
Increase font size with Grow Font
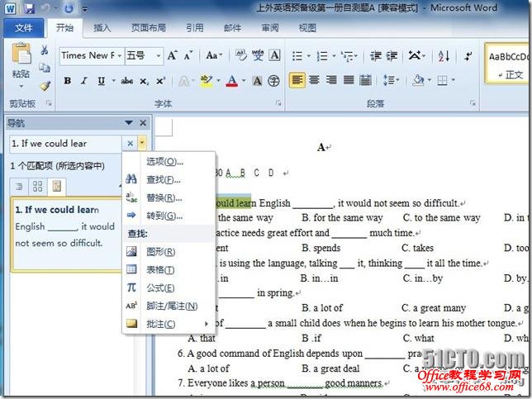173,55
